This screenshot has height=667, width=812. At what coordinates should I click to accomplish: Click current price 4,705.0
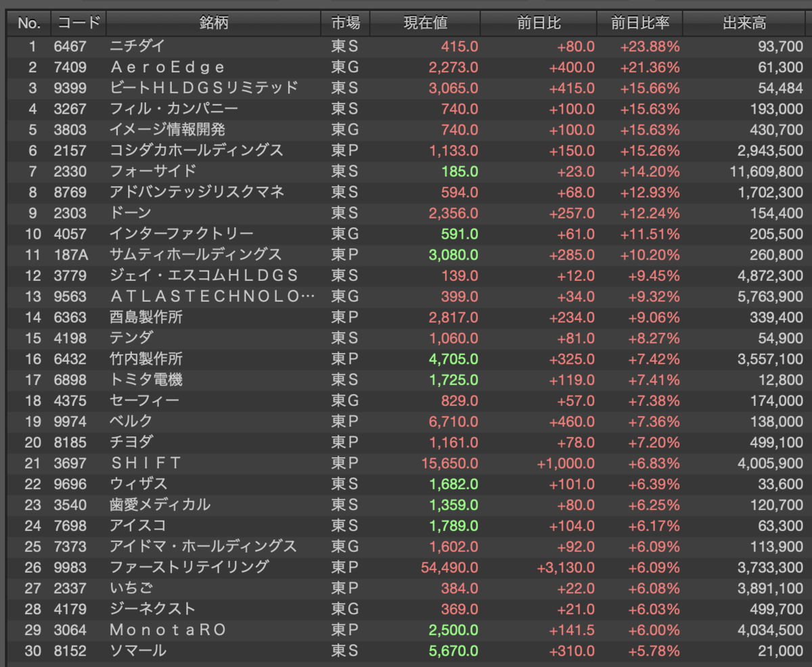click(453, 359)
